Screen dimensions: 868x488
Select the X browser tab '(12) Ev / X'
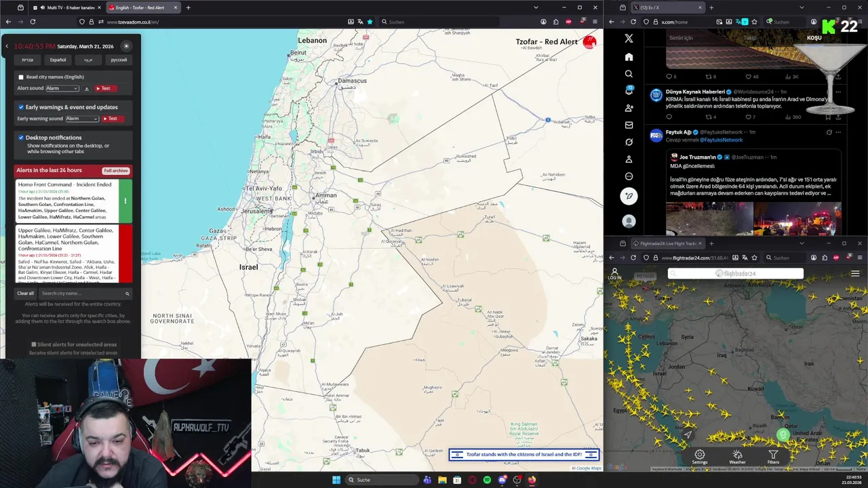pos(668,7)
